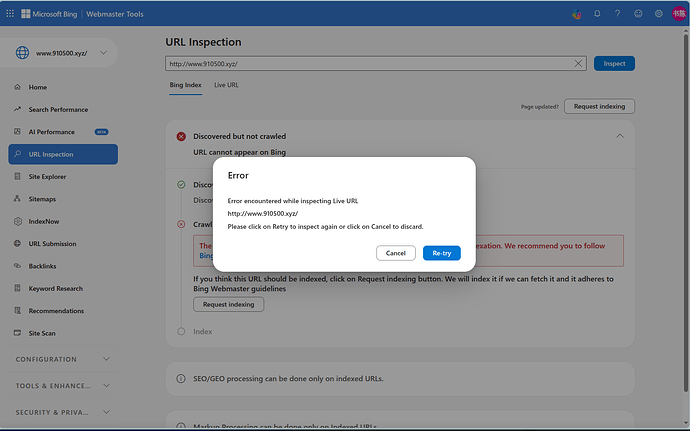Click Request indexing next to Page updated?
Viewport: 690px width, 431px height.
coord(599,106)
